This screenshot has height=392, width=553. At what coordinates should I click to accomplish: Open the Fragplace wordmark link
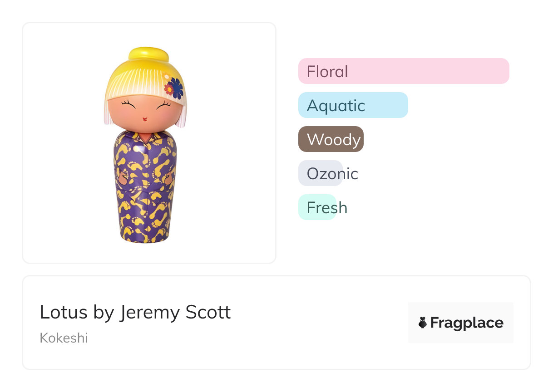coord(466,323)
